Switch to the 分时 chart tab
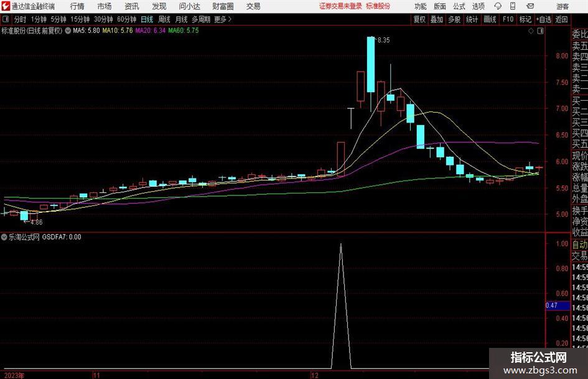588x379 pixels. [21, 19]
